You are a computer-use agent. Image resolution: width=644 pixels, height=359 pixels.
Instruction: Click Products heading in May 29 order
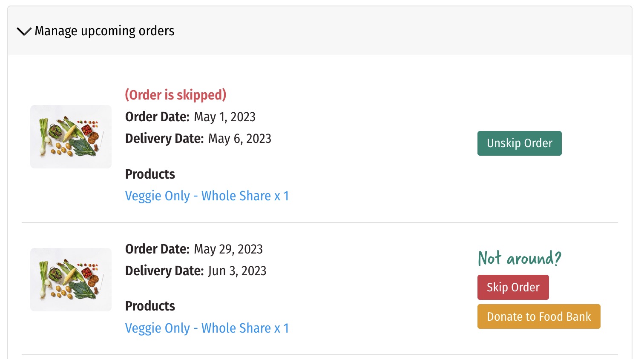click(x=150, y=306)
